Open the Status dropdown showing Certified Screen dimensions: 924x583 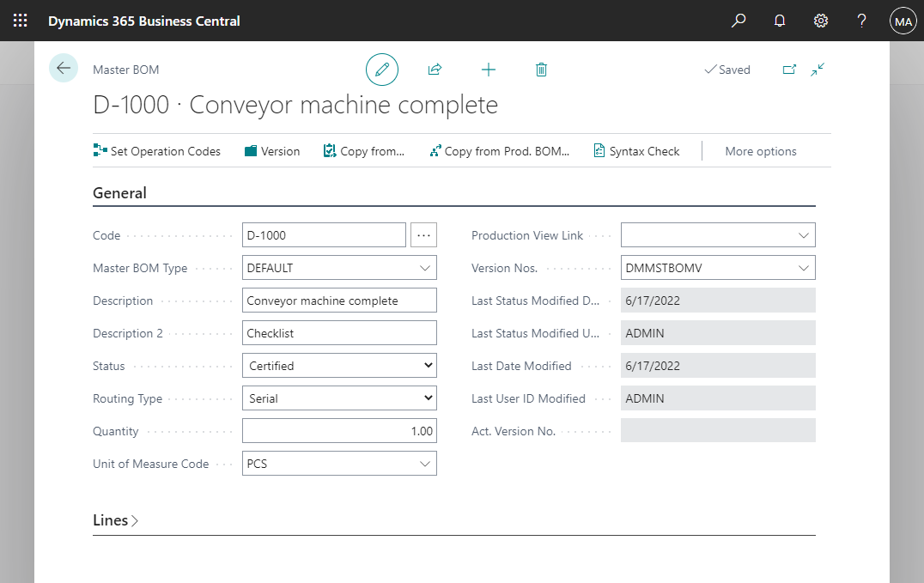339,366
